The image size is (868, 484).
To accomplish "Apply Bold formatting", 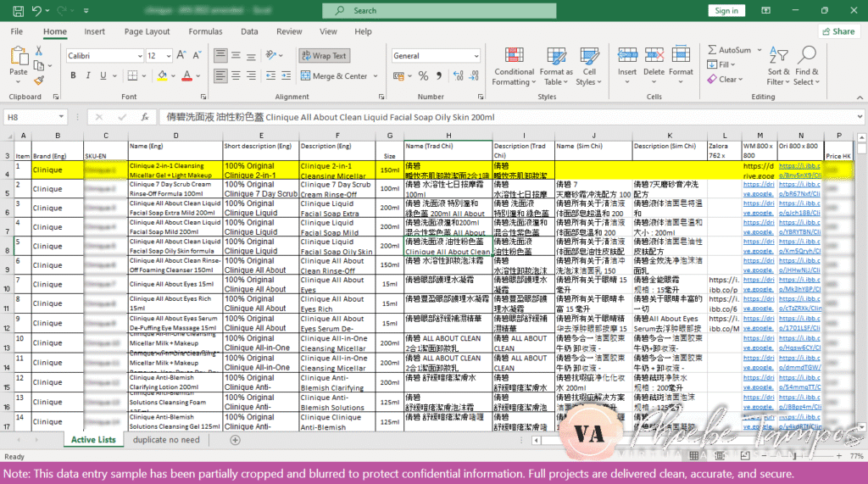I will (x=73, y=75).
